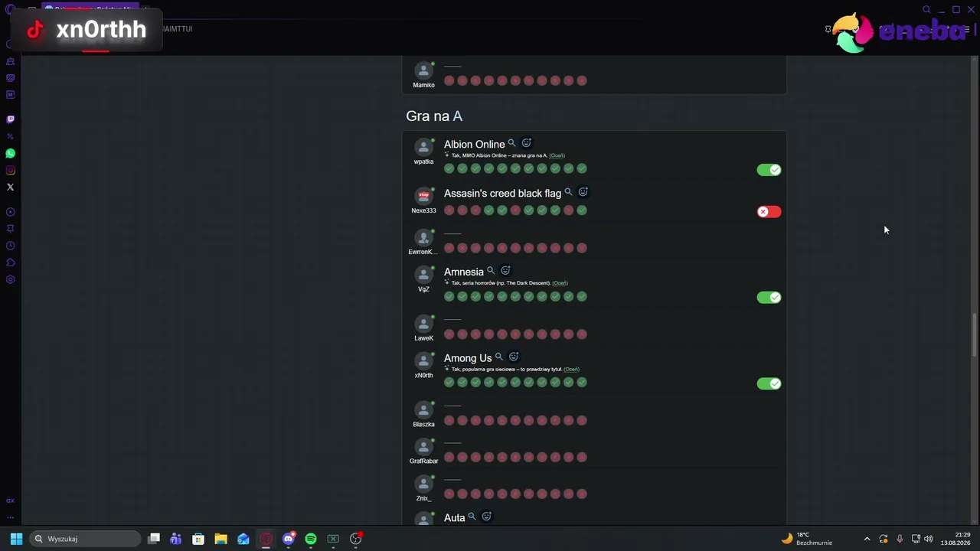Click the search icon beside Among Us
The height and width of the screenshot is (551, 980).
tap(499, 357)
